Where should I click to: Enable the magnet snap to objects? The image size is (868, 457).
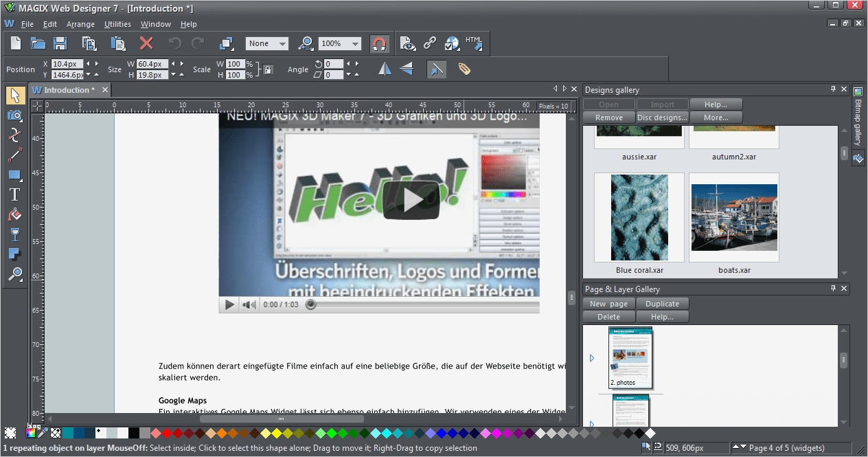point(380,43)
